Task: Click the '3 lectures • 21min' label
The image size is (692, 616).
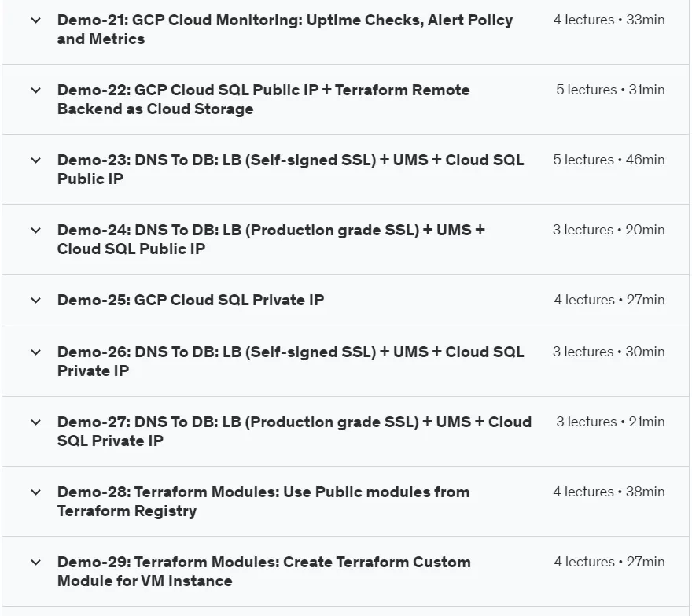Action: (610, 422)
